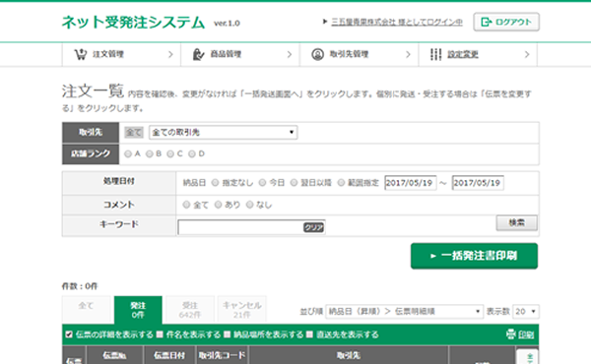Image resolution: width=591 pixels, height=364 pixels.
Task: Click the 検索 button
Action: tap(517, 223)
